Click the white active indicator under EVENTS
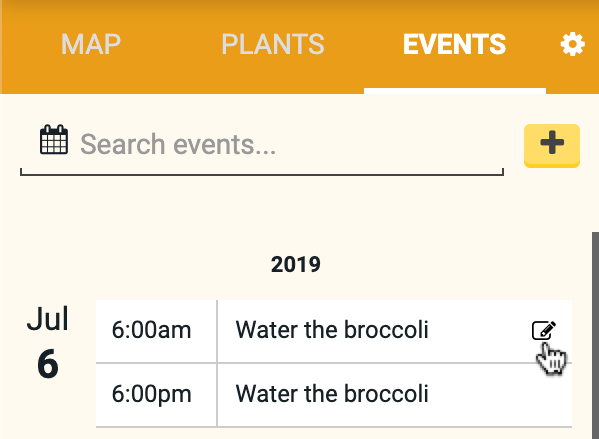 455,91
